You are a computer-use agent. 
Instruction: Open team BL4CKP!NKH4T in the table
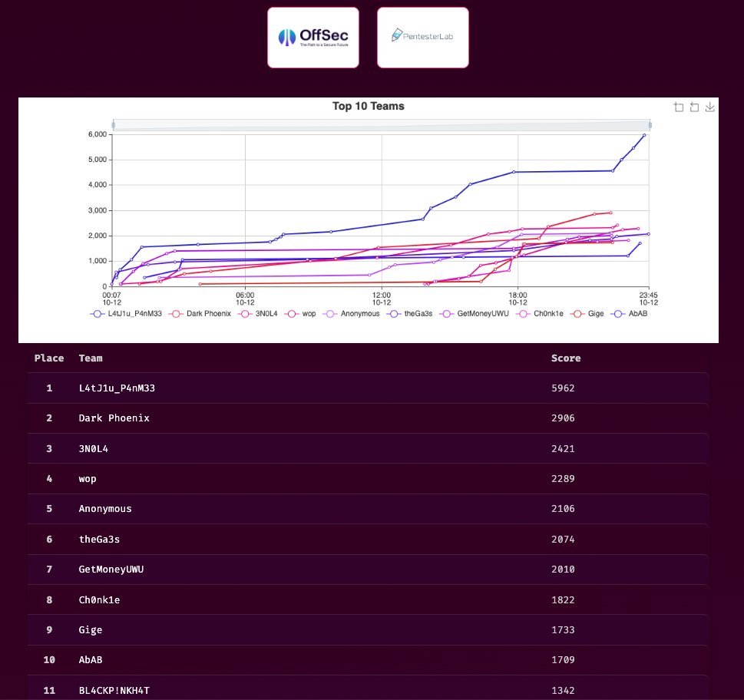114,691
